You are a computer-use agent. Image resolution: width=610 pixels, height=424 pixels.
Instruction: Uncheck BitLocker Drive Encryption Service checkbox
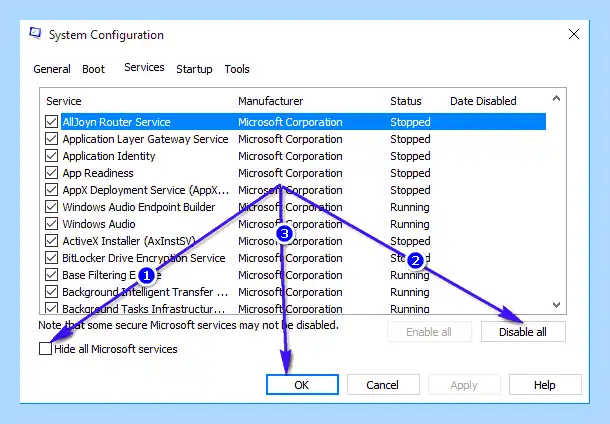click(x=51, y=258)
